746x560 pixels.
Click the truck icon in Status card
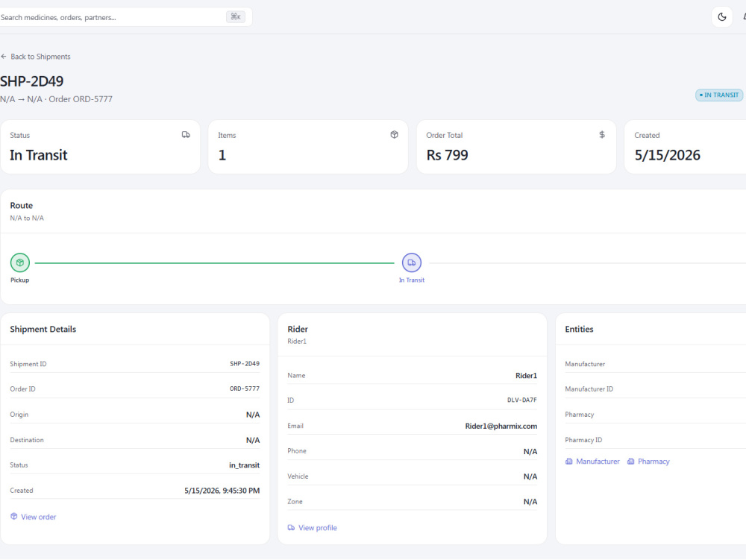[x=186, y=135]
